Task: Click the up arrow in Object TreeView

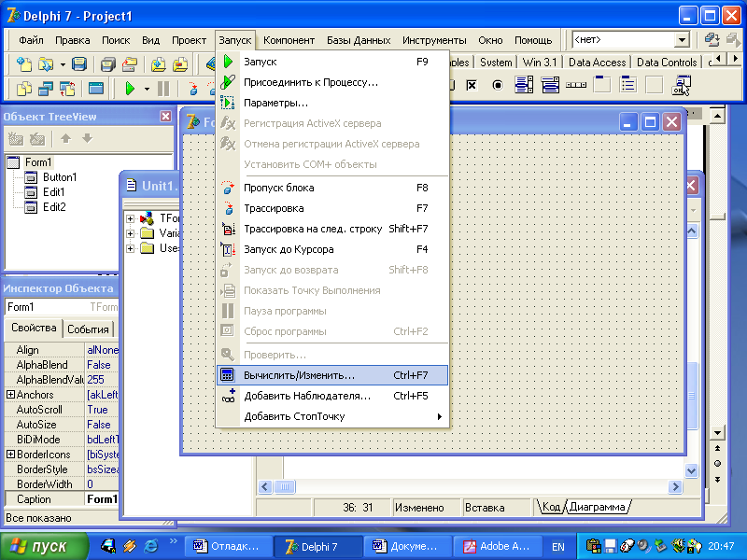Action: click(65, 138)
